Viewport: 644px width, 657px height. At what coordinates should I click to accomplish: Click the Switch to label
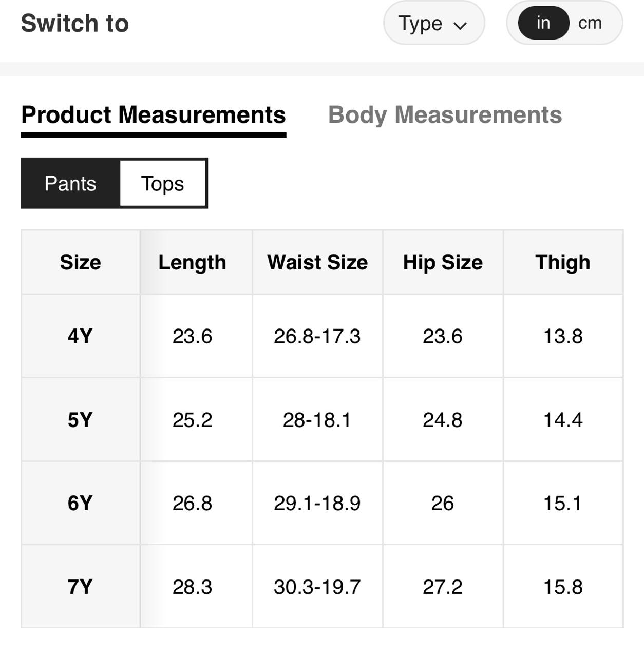(x=75, y=23)
